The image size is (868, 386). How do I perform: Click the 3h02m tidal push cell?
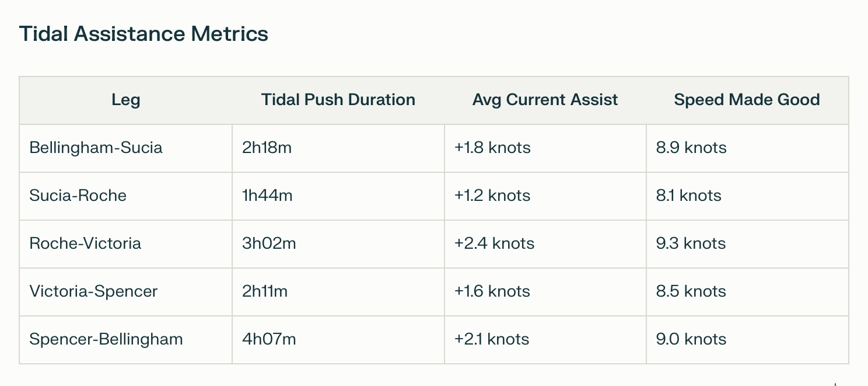269,244
